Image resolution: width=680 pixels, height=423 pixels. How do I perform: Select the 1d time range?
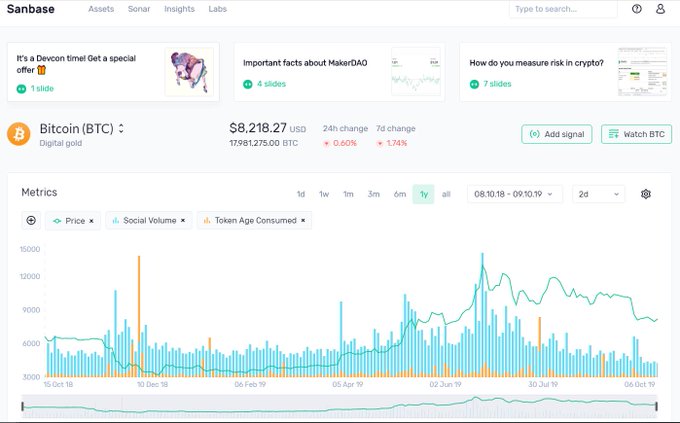pos(301,194)
